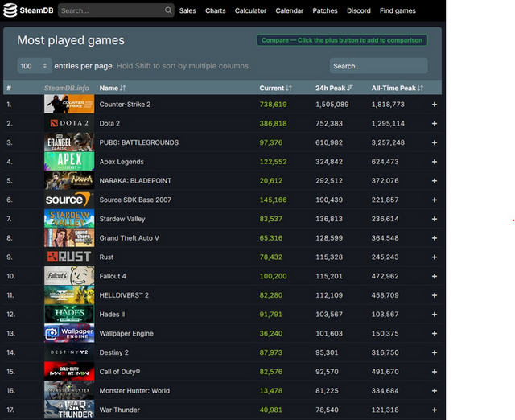Sort table by Current players column
The height and width of the screenshot is (420, 515).
tap(275, 88)
